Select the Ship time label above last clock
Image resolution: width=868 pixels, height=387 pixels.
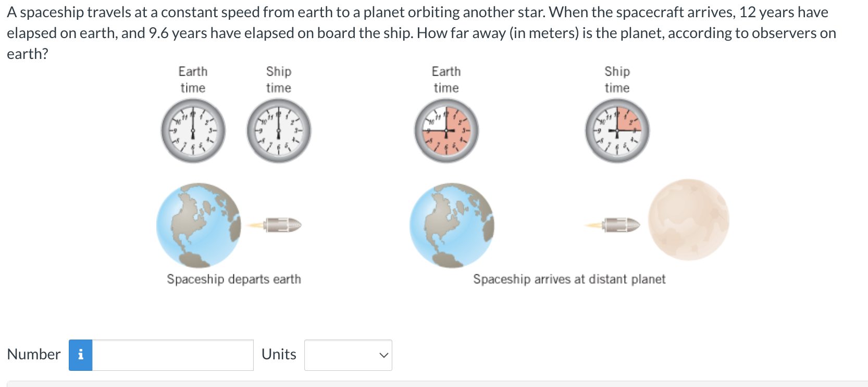point(617,79)
